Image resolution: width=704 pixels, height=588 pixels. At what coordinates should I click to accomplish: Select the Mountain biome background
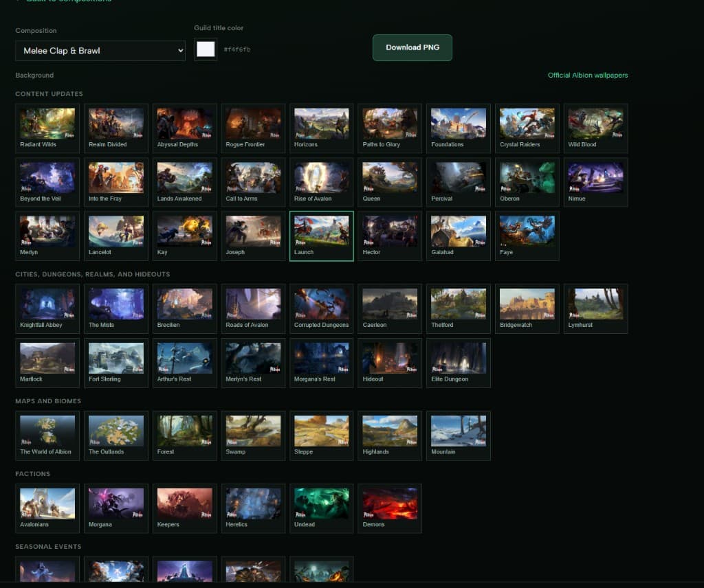click(459, 436)
